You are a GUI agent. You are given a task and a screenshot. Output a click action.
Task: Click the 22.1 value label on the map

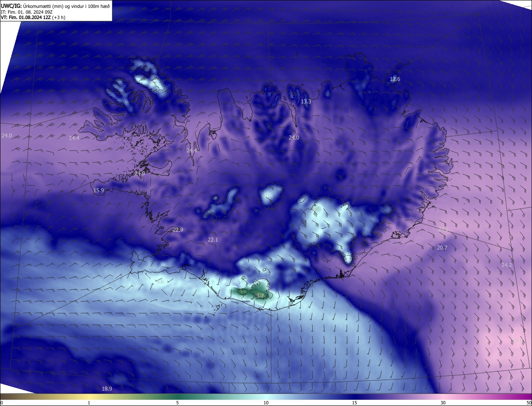[x=213, y=240]
